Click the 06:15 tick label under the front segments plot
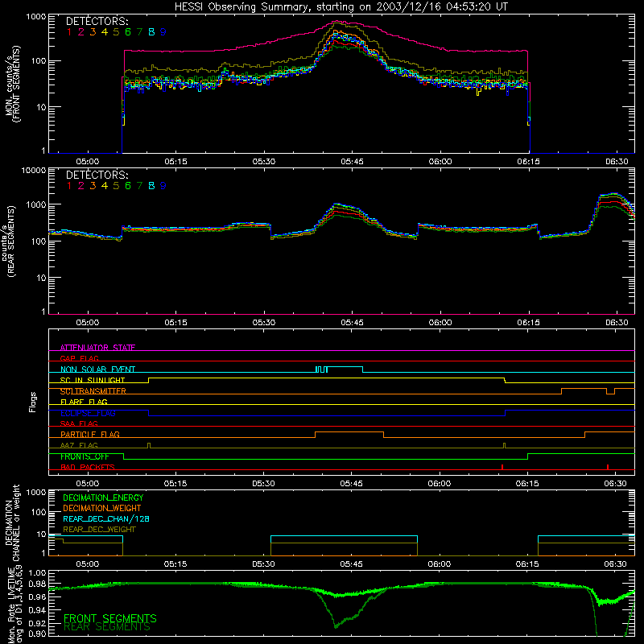 (x=529, y=162)
